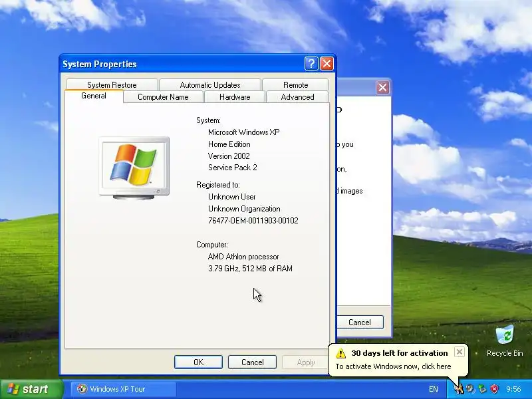The height and width of the screenshot is (399, 532).
Task: Click the 'AMD Athlon processor' text
Action: point(243,257)
